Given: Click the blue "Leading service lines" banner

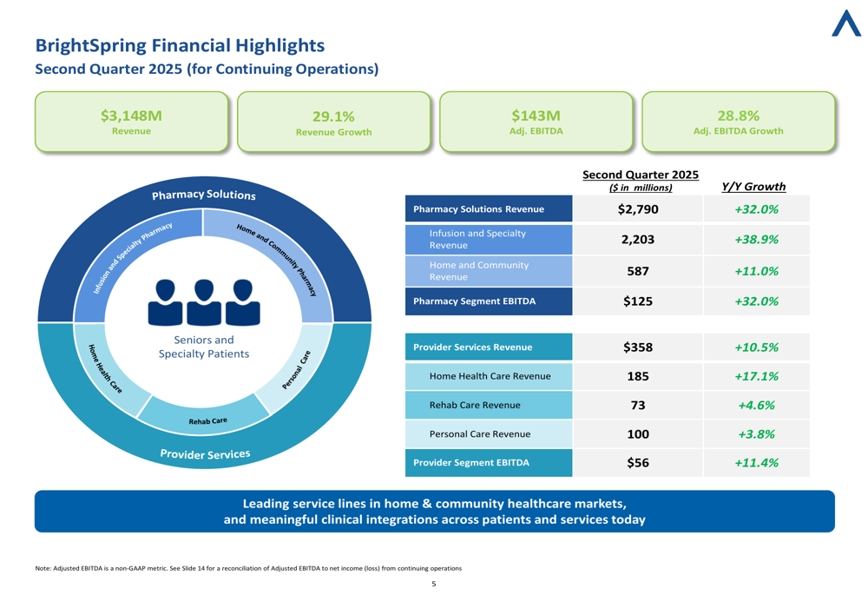Looking at the screenshot, I should [x=435, y=511].
